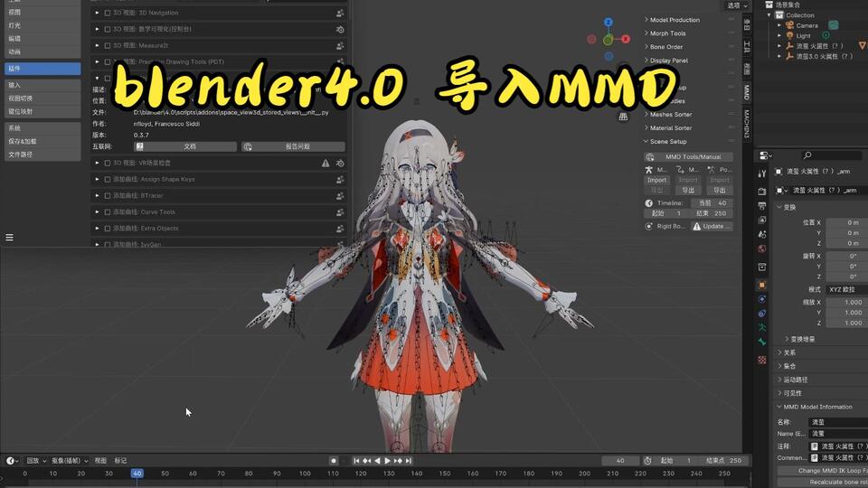The height and width of the screenshot is (488, 868).
Task: Click the model Import button
Action: click(x=656, y=180)
